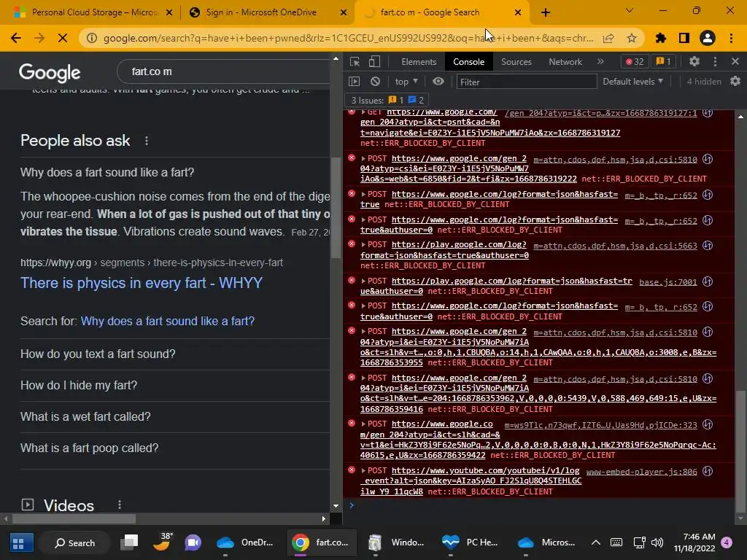The height and width of the screenshot is (560, 747).
Task: Expand How do you text a fart sound
Action: [x=175, y=354]
